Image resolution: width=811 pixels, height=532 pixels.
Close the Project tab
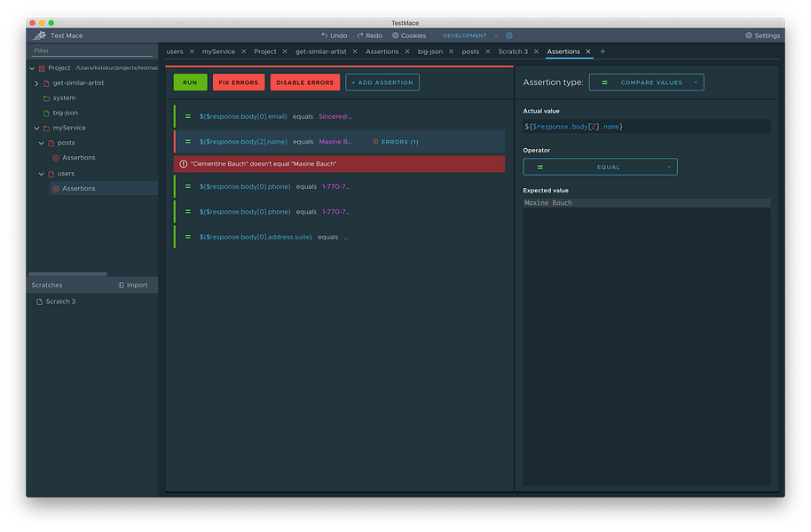point(285,51)
